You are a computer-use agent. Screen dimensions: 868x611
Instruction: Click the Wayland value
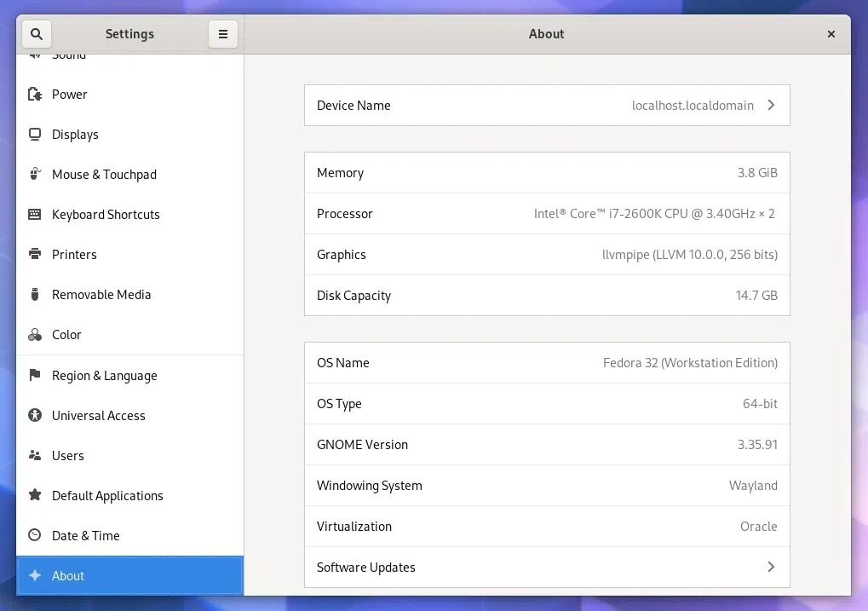(753, 486)
